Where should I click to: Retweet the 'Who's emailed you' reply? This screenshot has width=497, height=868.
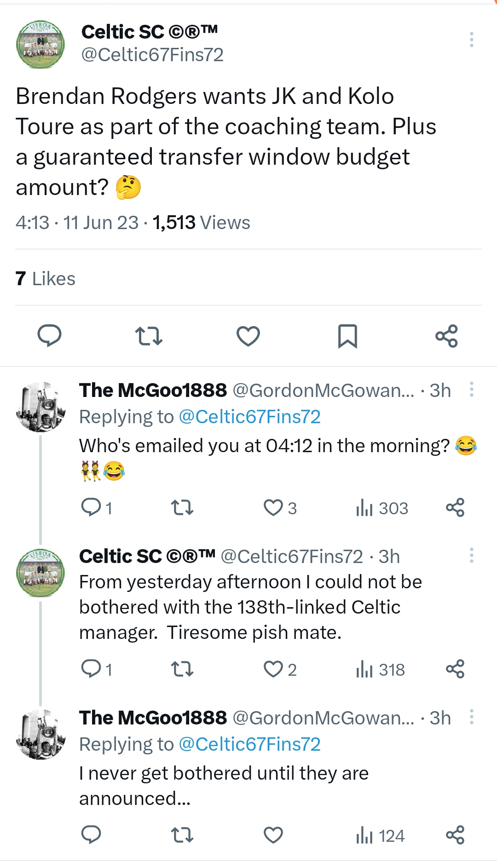tap(182, 508)
